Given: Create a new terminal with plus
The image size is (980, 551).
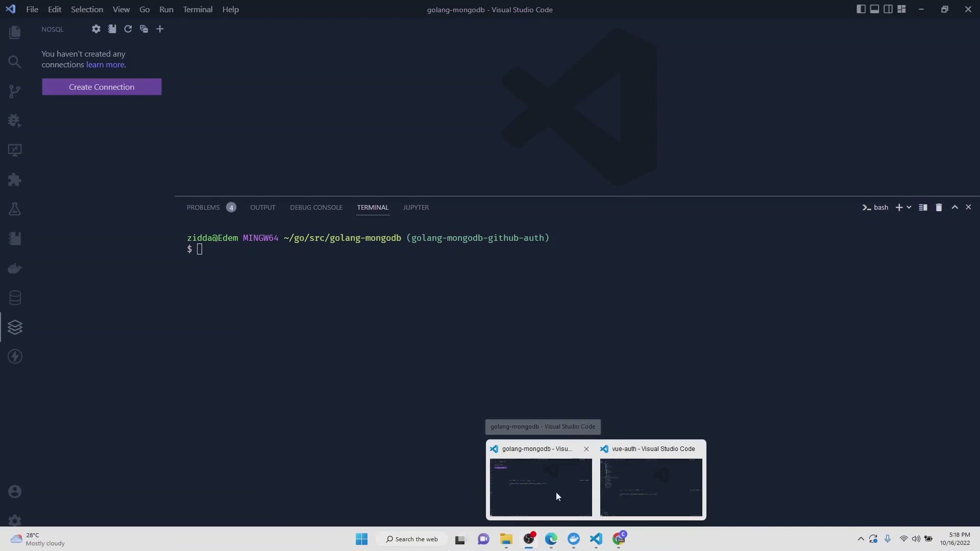Looking at the screenshot, I should pyautogui.click(x=899, y=208).
